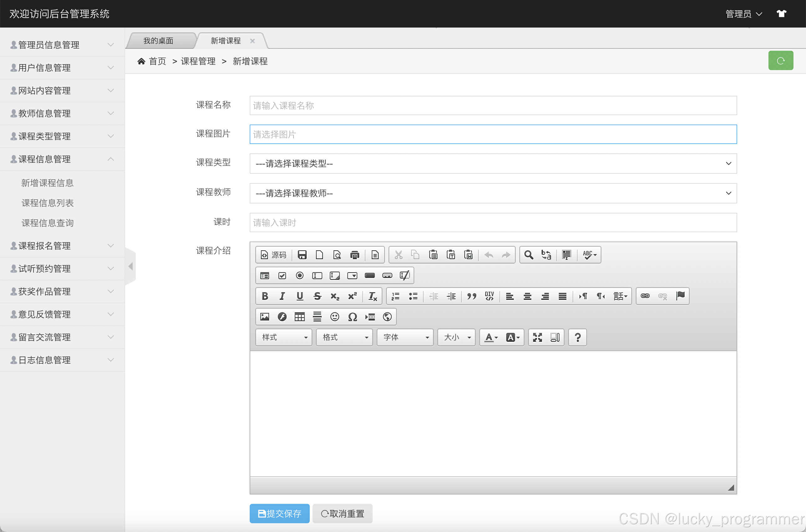The image size is (806, 532).
Task: Click the green refresh button
Action: point(780,61)
